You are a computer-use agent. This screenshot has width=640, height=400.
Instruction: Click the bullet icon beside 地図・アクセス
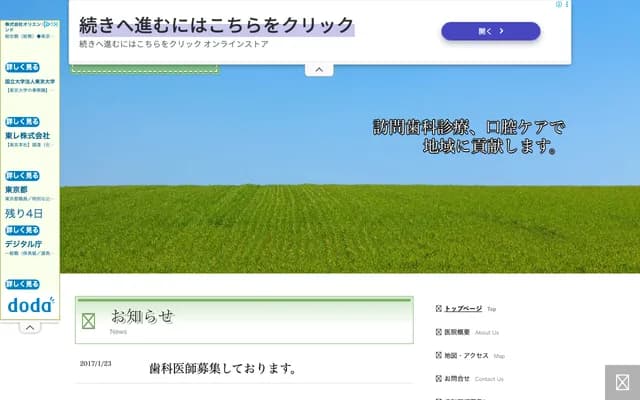click(x=439, y=355)
